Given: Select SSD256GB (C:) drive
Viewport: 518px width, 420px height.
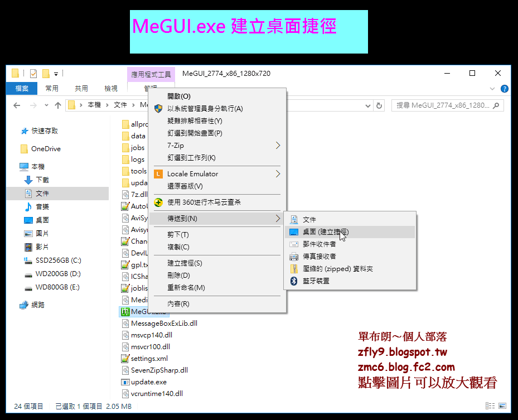Looking at the screenshot, I should coord(58,260).
